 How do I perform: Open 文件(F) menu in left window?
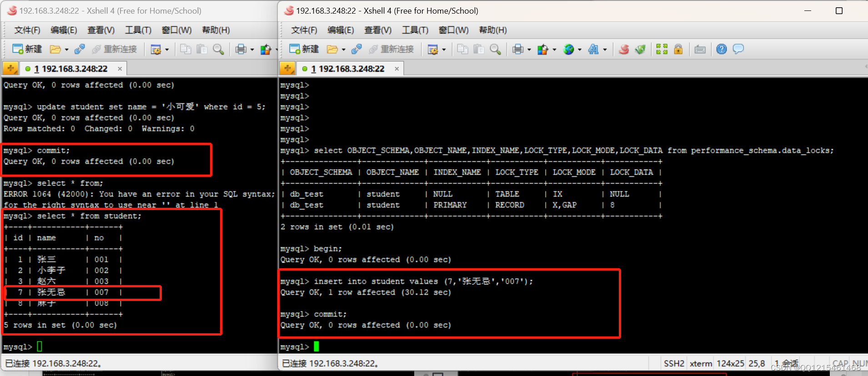(27, 30)
